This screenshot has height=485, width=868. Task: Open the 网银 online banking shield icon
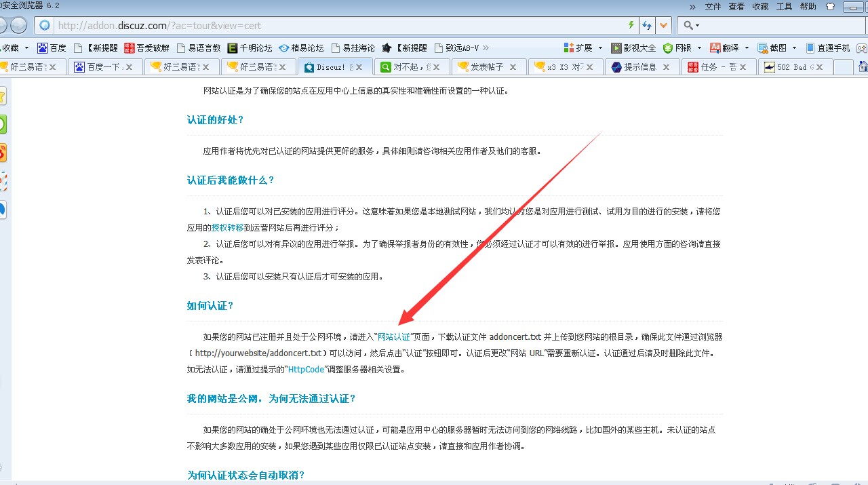pyautogui.click(x=668, y=47)
